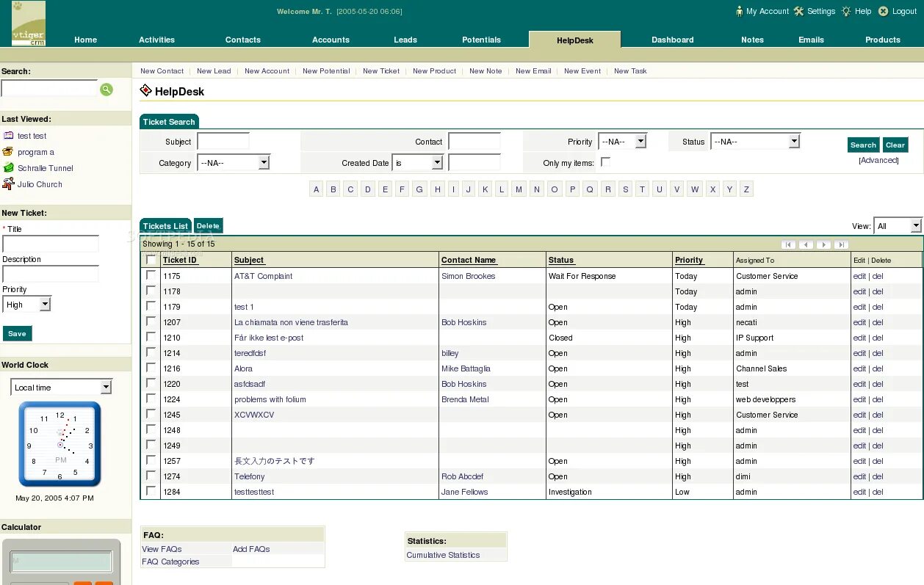The image size is (924, 585).
Task: Go to next page of tickets
Action: (823, 244)
